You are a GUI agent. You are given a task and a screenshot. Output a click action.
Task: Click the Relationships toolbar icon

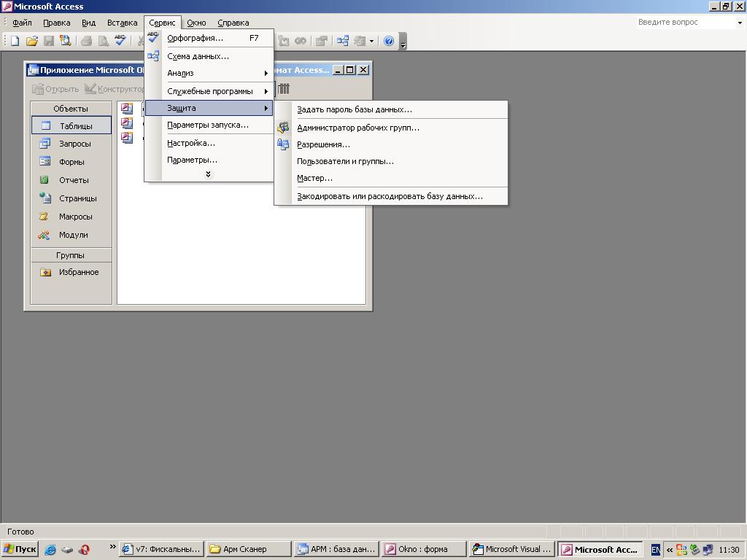click(x=343, y=41)
